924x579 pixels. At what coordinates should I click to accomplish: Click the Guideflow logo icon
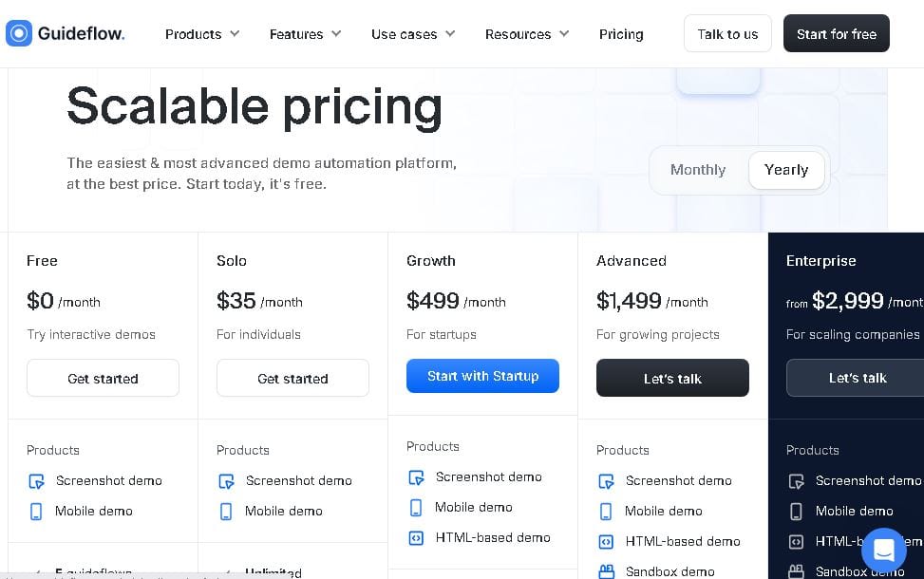tap(19, 34)
